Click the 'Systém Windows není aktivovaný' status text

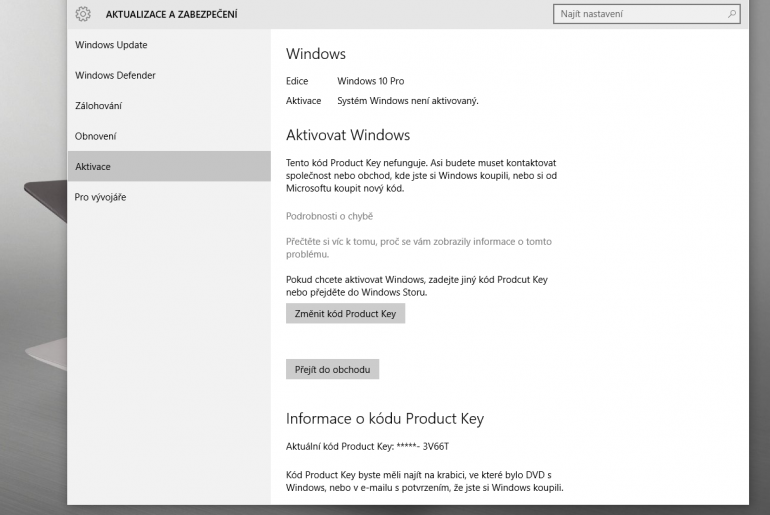(x=408, y=101)
